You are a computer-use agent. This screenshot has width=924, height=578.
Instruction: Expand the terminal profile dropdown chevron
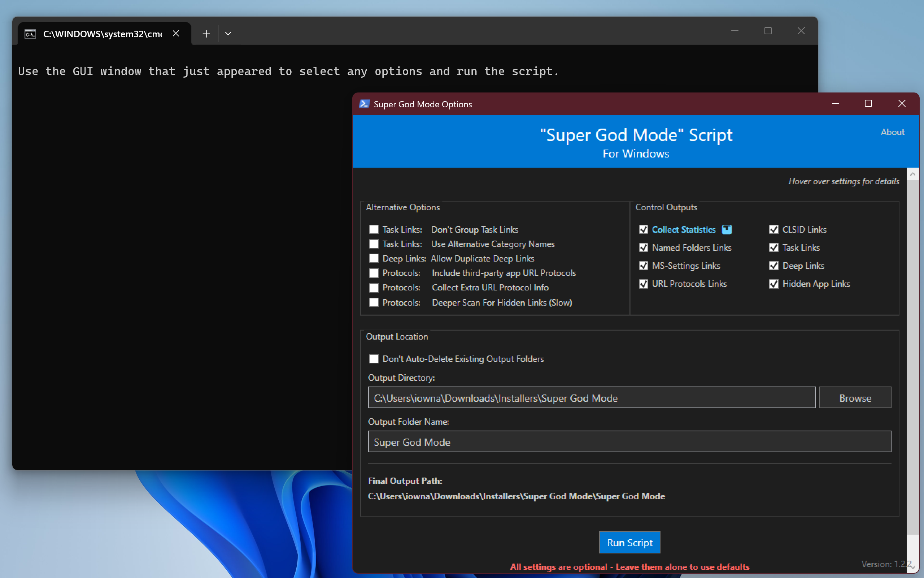click(x=228, y=34)
